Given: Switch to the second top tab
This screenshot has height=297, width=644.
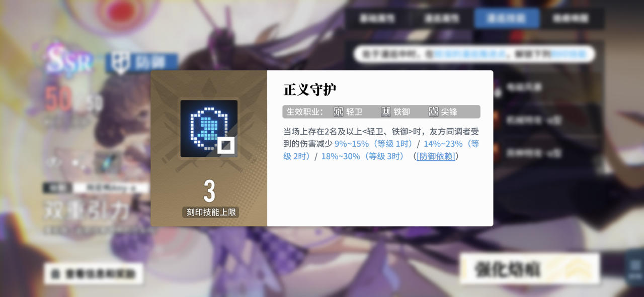Looking at the screenshot, I should (x=442, y=19).
